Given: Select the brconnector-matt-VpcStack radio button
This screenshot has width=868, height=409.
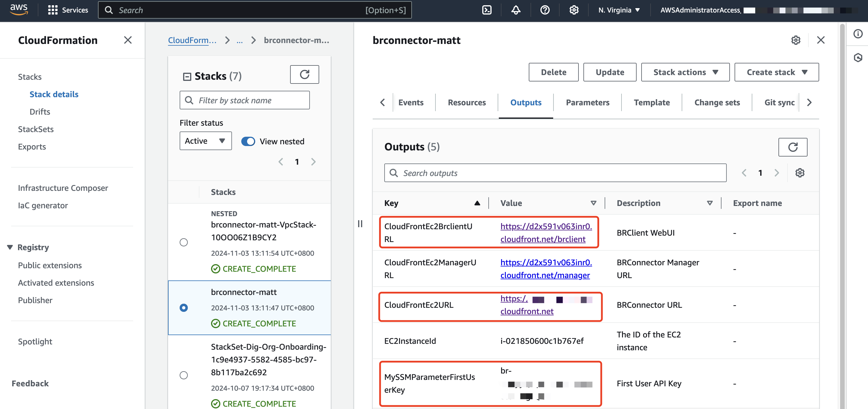Looking at the screenshot, I should (x=184, y=242).
